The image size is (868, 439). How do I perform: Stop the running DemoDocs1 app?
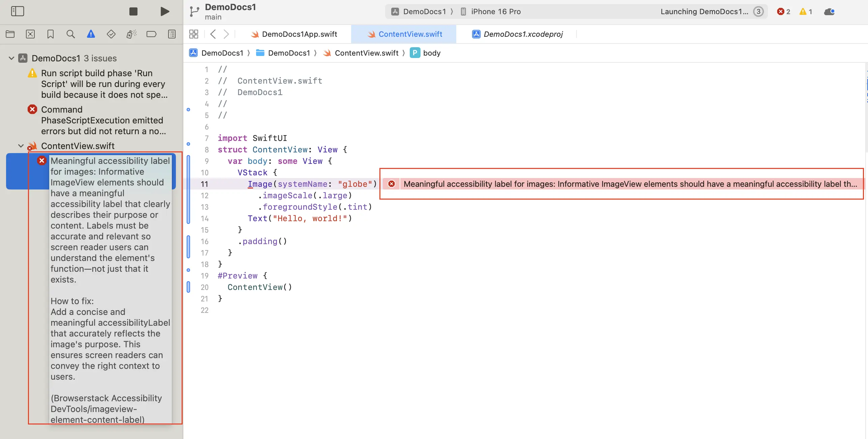133,11
